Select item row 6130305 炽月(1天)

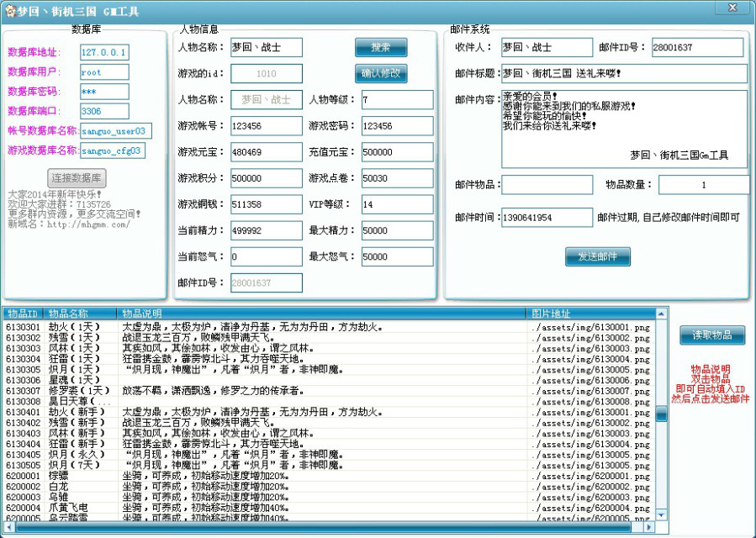pos(330,370)
